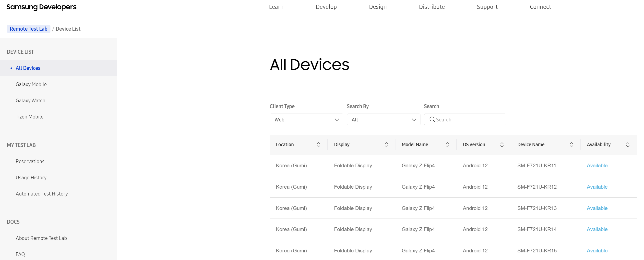This screenshot has width=644, height=260.
Task: Click the magnifier icon in Search box
Action: (x=432, y=119)
